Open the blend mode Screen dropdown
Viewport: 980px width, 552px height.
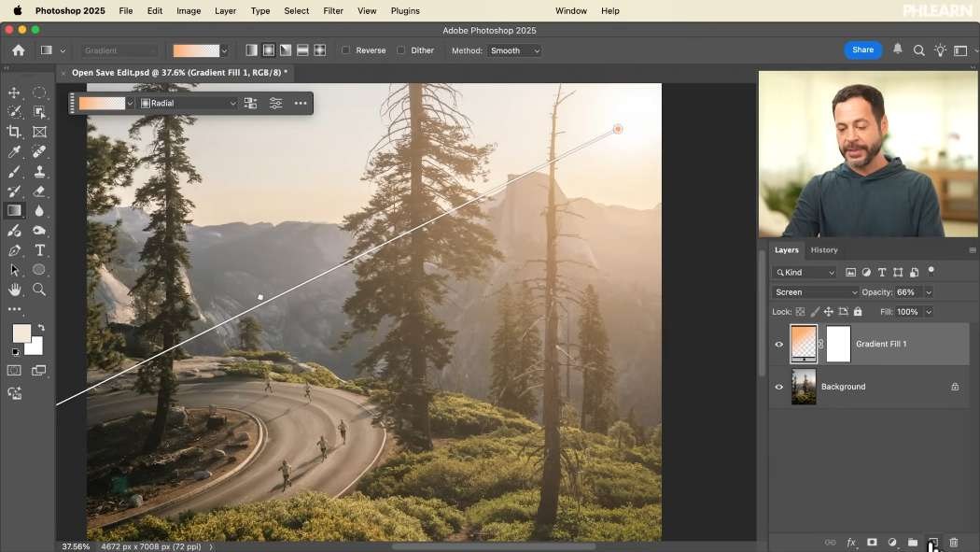(815, 292)
